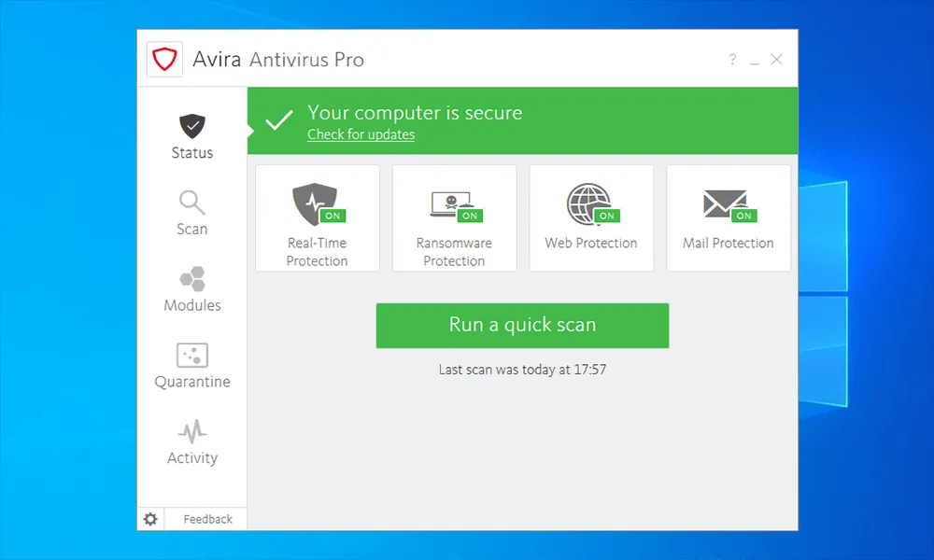This screenshot has height=560, width=934.
Task: Run a quick scan
Action: coord(522,325)
